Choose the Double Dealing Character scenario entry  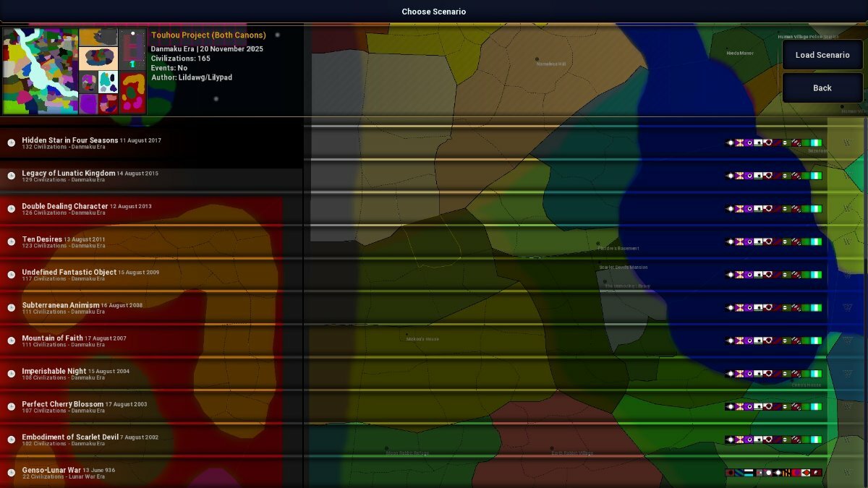[64, 207]
